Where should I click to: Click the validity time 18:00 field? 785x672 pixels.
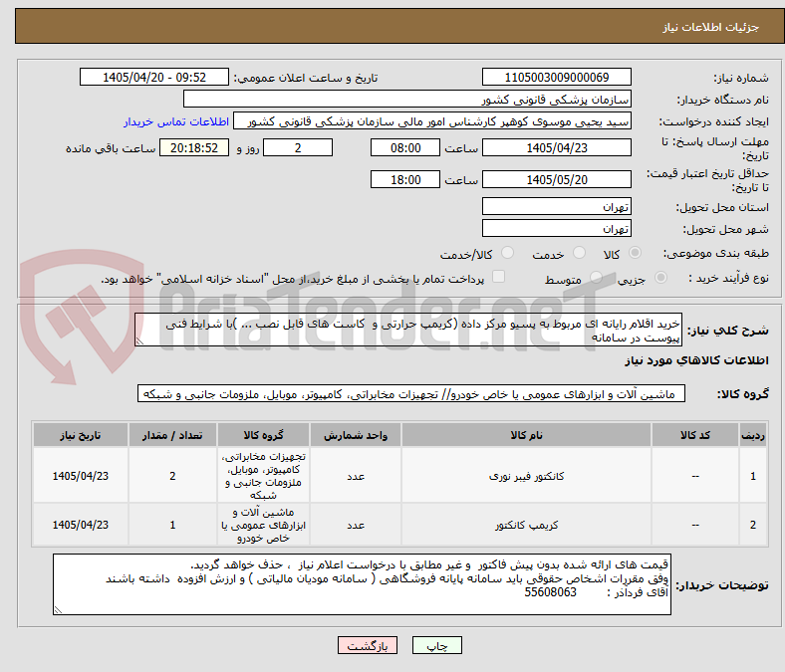405,179
